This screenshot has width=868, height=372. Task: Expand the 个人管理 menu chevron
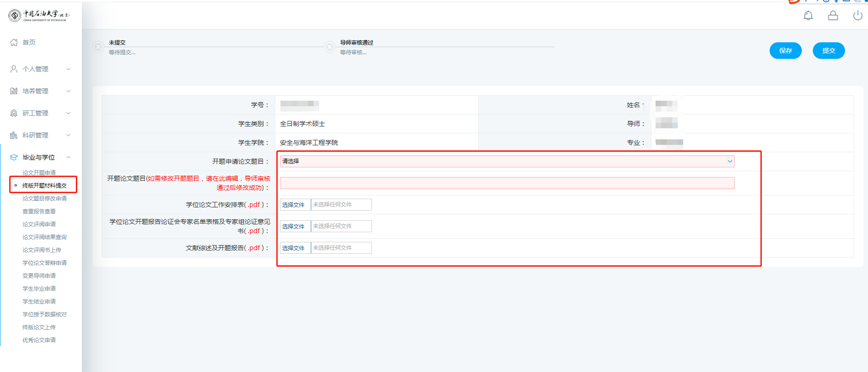pyautogui.click(x=69, y=69)
